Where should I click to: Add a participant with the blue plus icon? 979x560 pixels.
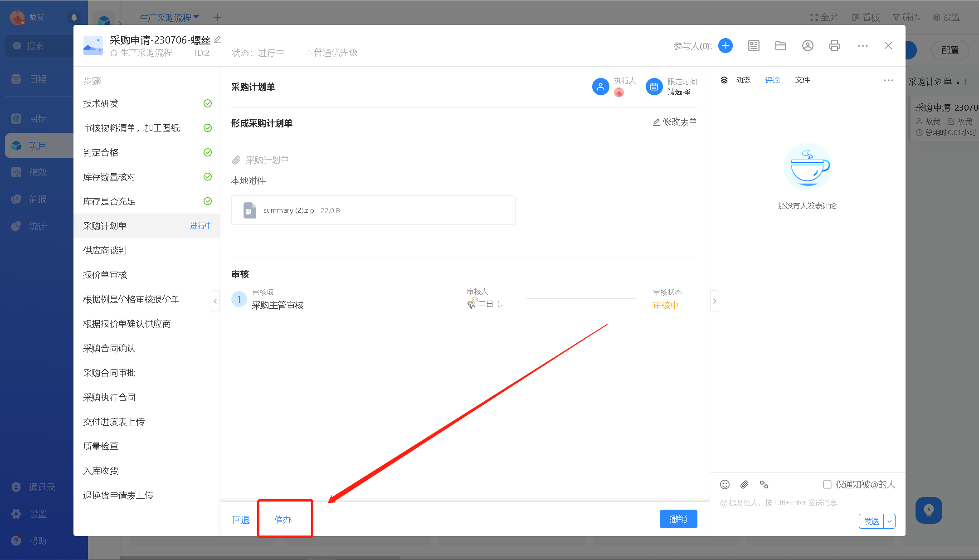coord(726,46)
